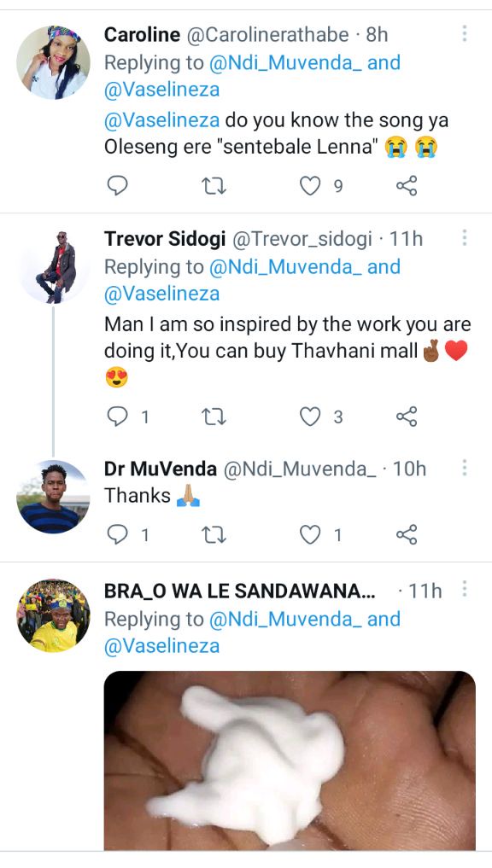
Task: Reply to Dr MuVenda's Thanks tweet
Action: (118, 535)
